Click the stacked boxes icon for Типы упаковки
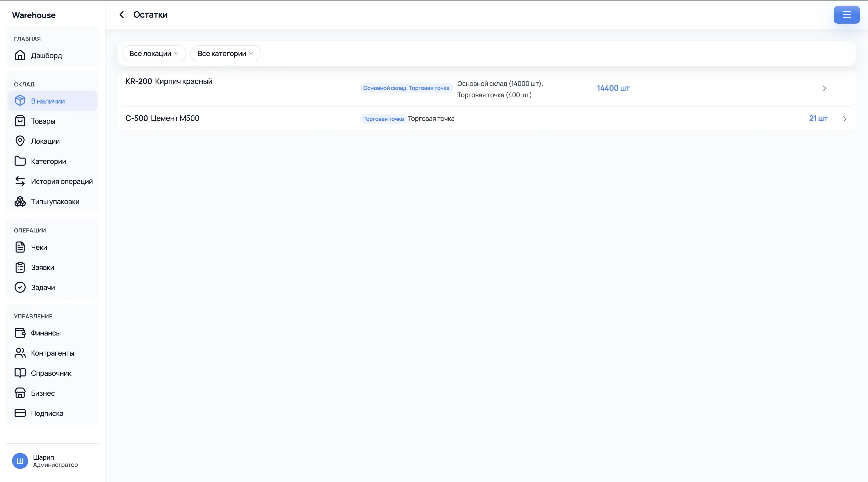The width and height of the screenshot is (868, 482). tap(20, 202)
